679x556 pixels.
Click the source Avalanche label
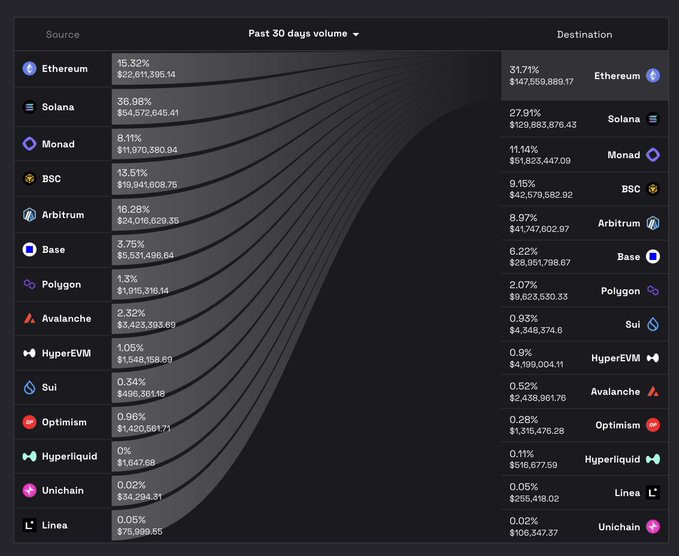66,318
